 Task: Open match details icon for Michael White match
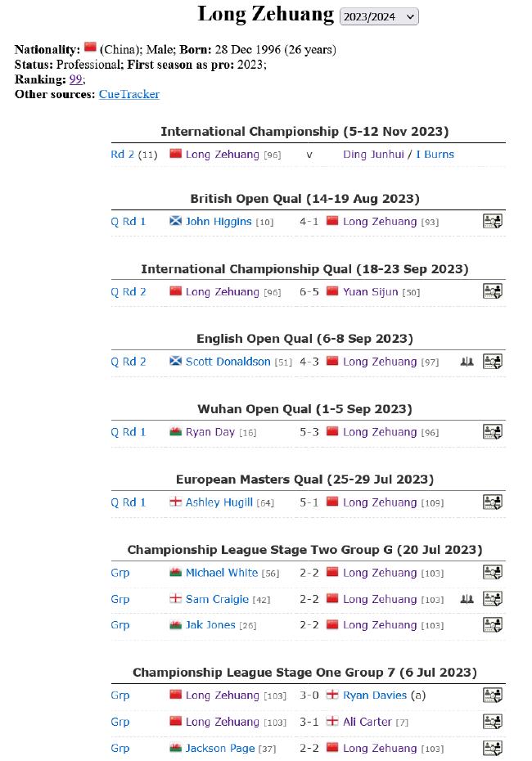[x=492, y=572]
